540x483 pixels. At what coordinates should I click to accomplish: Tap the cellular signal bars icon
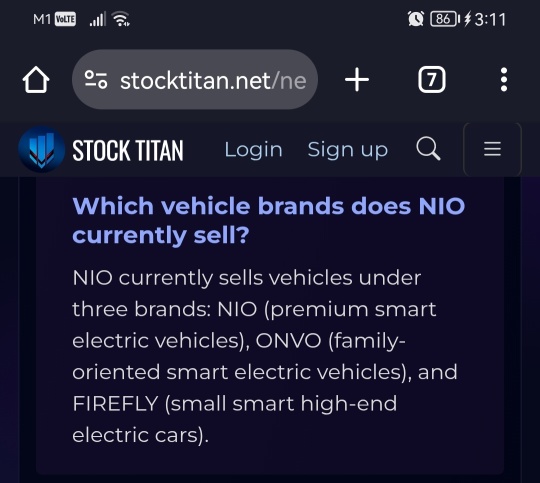coord(97,19)
